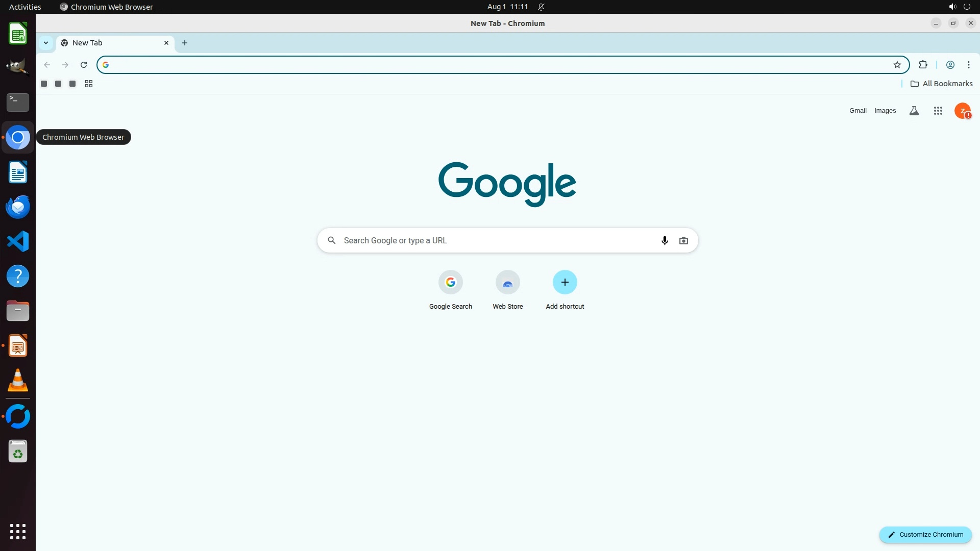Screen dimensions: 980x551
Task: Expand the tab search dropdown arrow
Action: click(x=46, y=43)
